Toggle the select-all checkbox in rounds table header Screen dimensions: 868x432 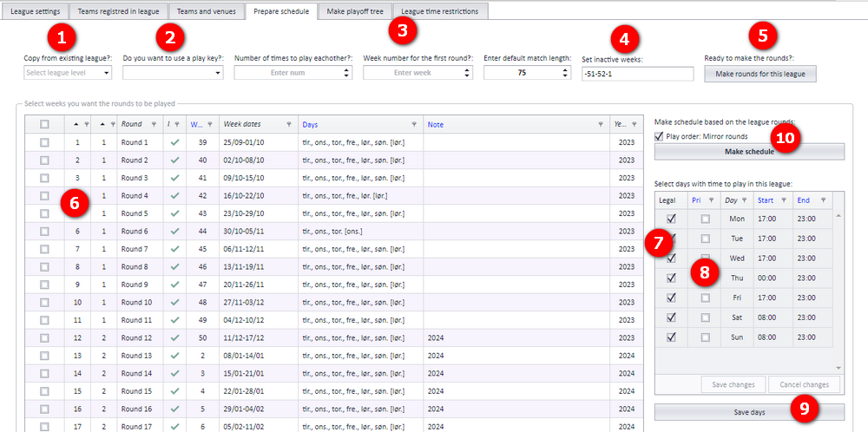(44, 124)
